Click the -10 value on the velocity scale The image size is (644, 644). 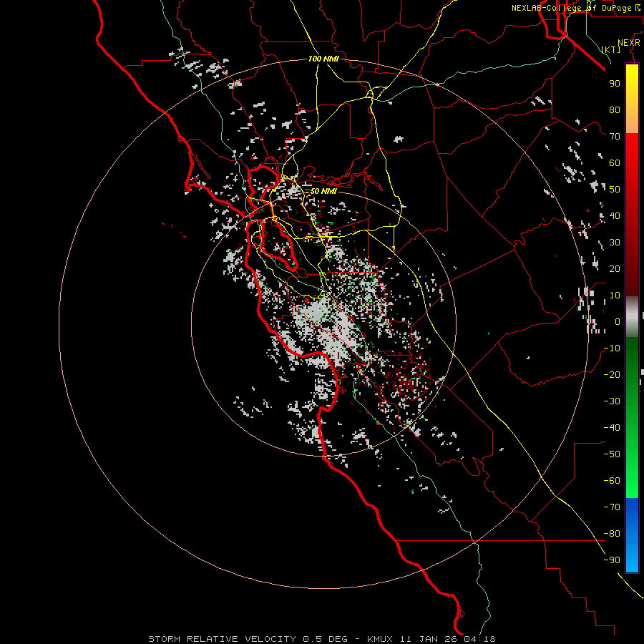[x=612, y=348]
